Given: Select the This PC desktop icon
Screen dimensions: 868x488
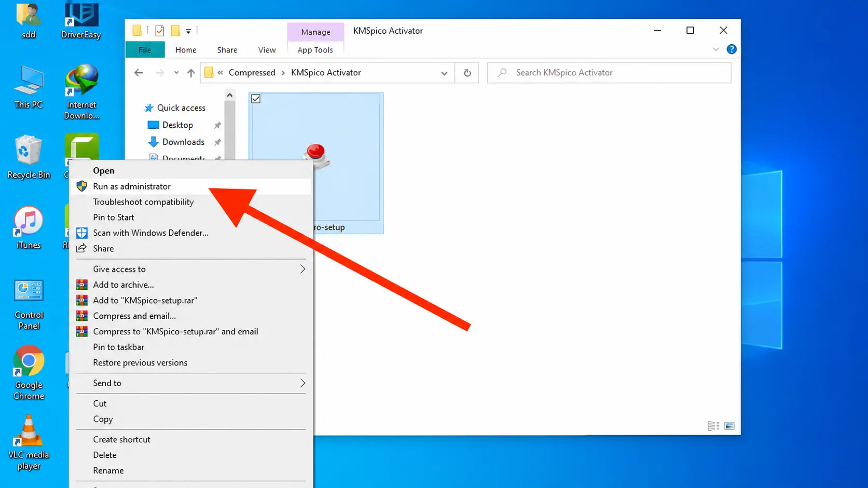Looking at the screenshot, I should tap(29, 87).
